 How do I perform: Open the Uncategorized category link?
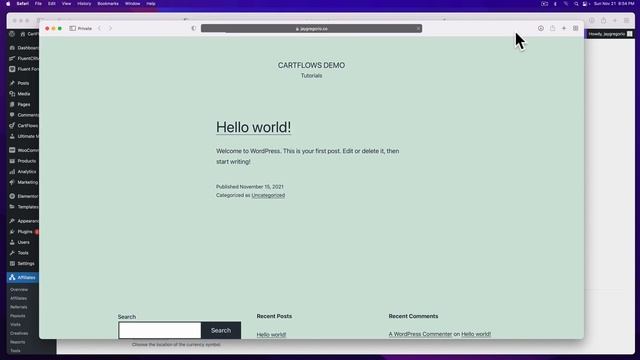click(268, 195)
